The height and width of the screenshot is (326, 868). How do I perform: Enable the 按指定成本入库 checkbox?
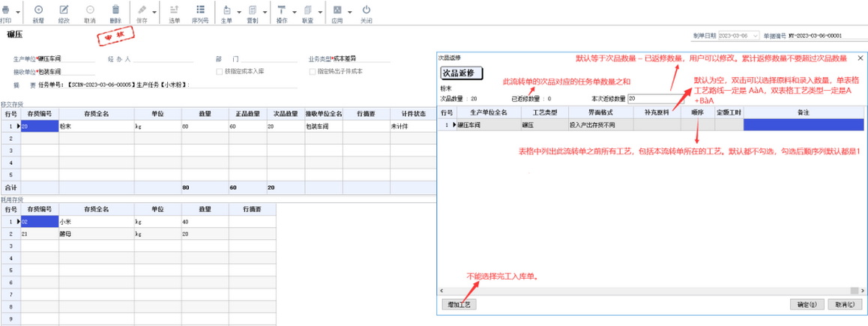(x=219, y=72)
